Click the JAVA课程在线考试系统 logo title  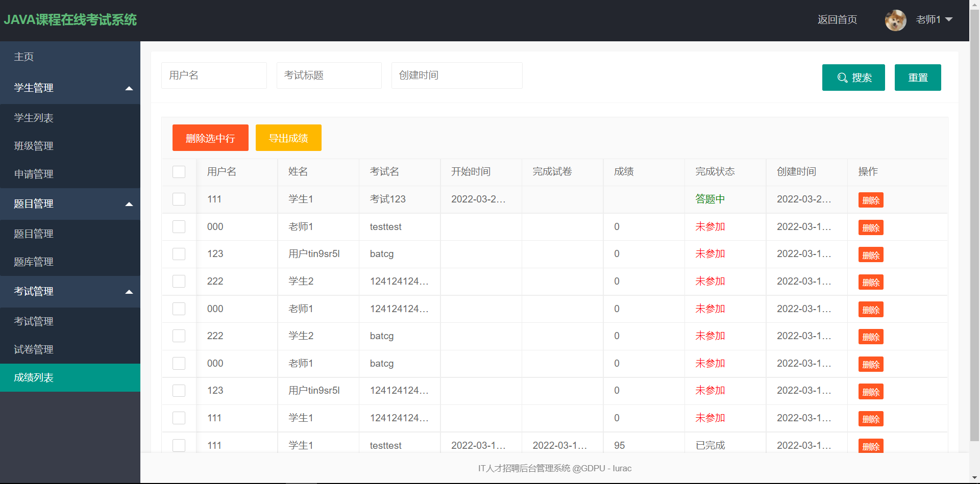coord(70,20)
